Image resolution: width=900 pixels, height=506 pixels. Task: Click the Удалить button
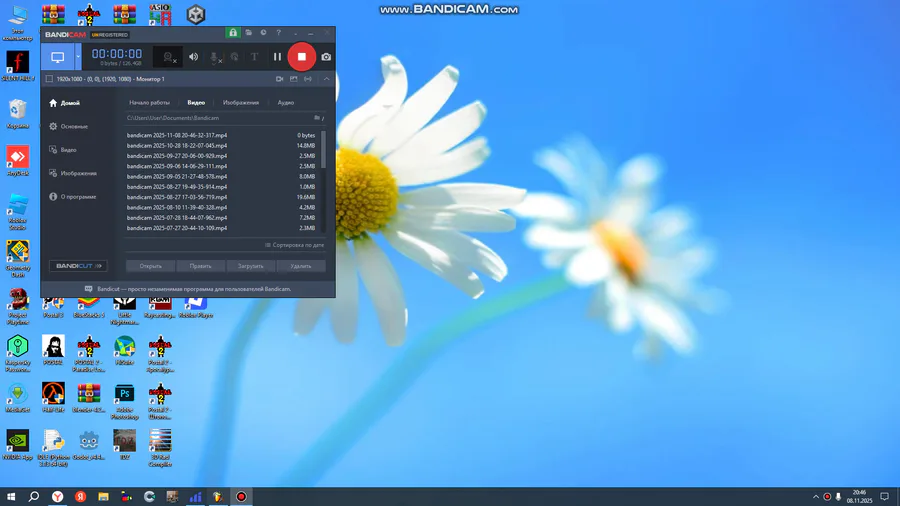point(301,266)
